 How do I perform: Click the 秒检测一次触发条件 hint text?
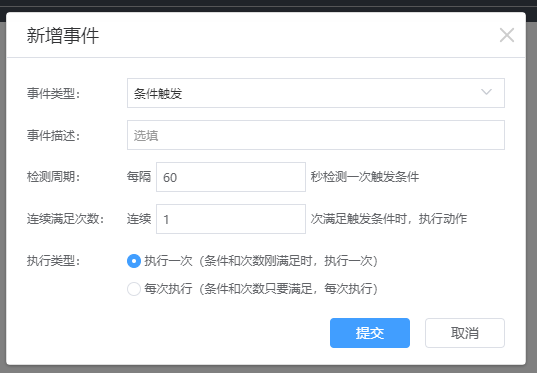click(x=365, y=177)
